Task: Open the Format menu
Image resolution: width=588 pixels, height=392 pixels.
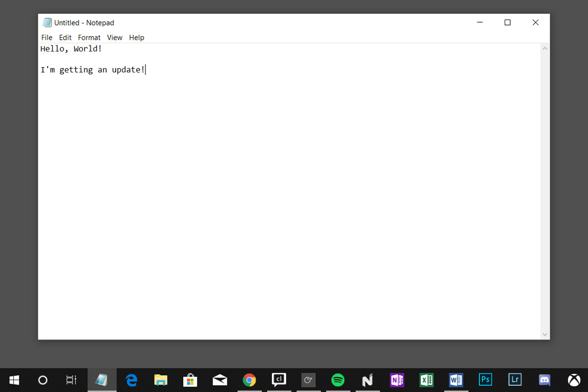Action: point(89,37)
